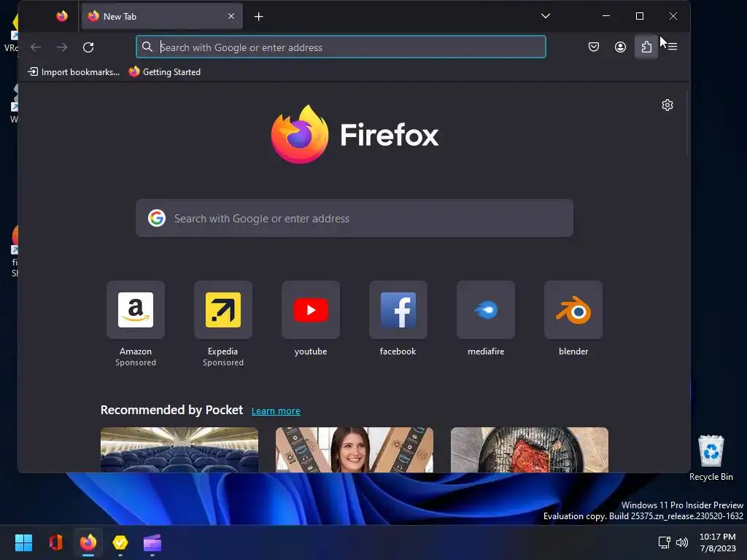747x560 pixels.
Task: Open the Getting Started bookmark
Action: 165,72
